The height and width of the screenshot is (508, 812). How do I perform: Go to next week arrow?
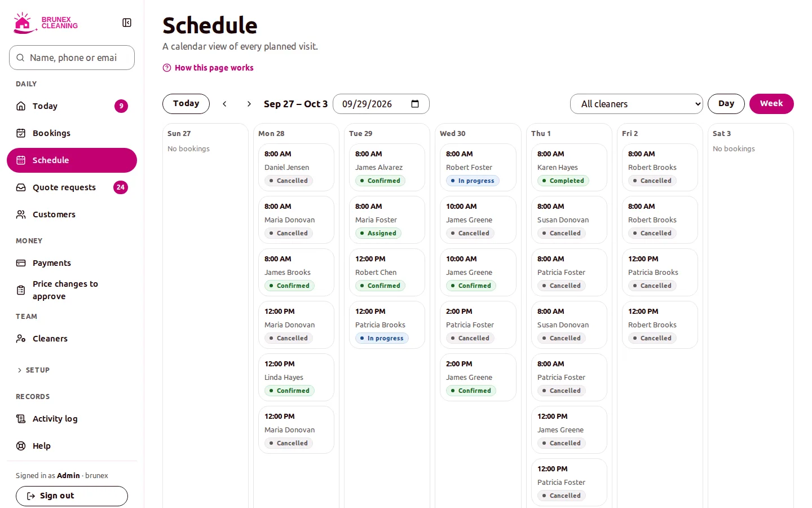click(249, 104)
